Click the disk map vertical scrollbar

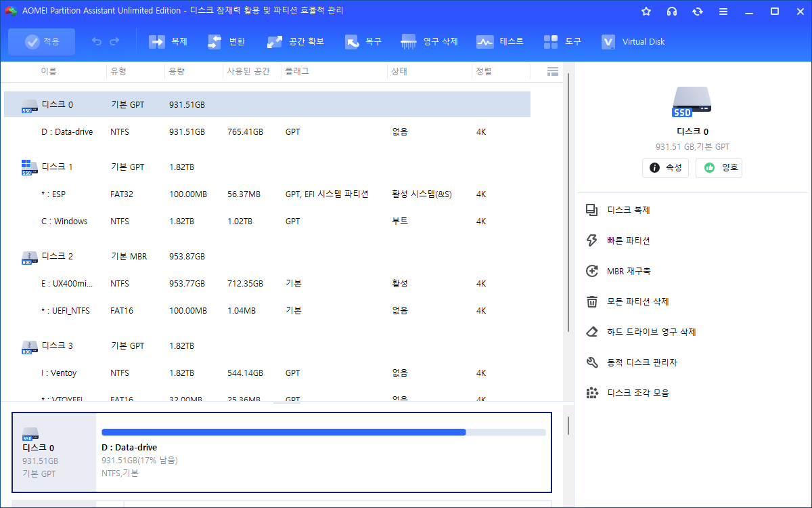tap(568, 426)
